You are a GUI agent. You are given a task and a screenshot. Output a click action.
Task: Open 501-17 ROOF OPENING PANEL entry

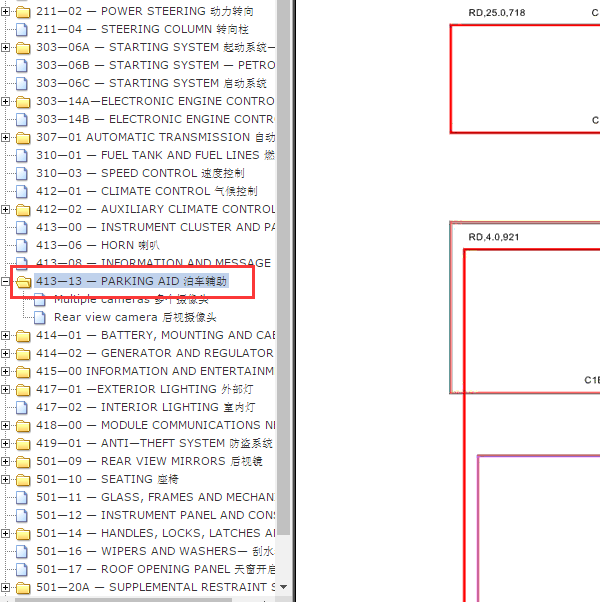155,569
